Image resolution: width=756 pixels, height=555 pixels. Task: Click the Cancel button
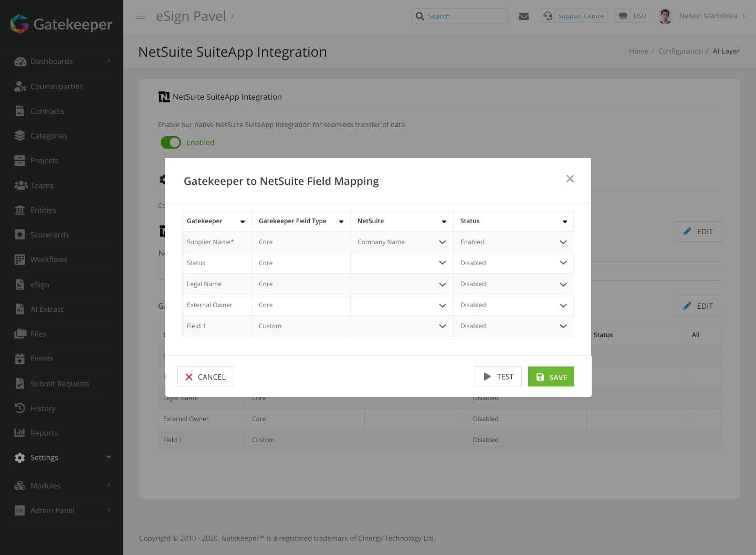tap(206, 376)
